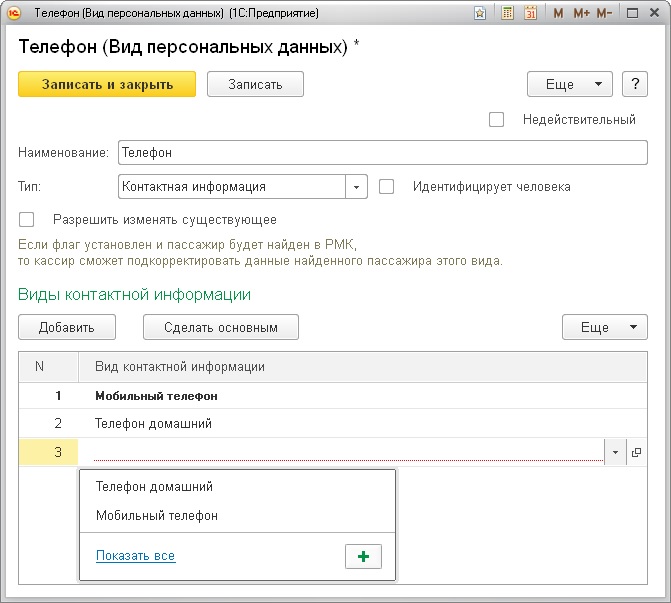Click the Записать и закрыть button
This screenshot has width=671, height=603.
107,84
